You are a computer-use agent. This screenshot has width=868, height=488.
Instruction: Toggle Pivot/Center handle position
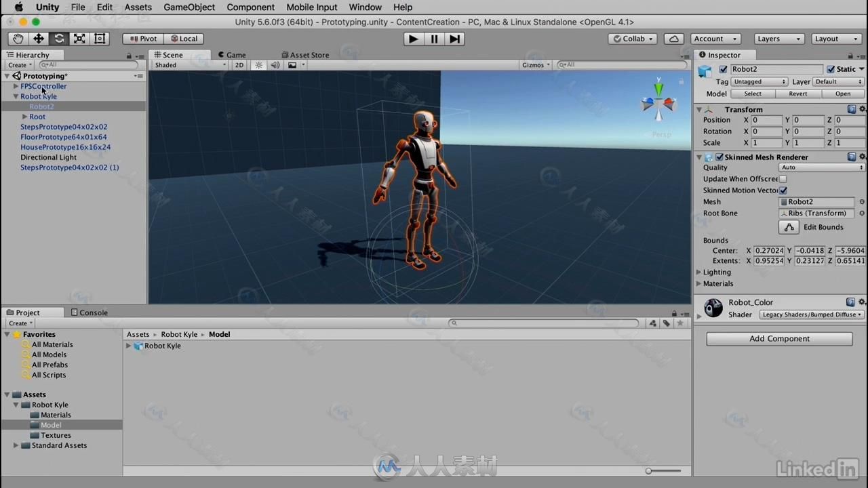tap(143, 39)
